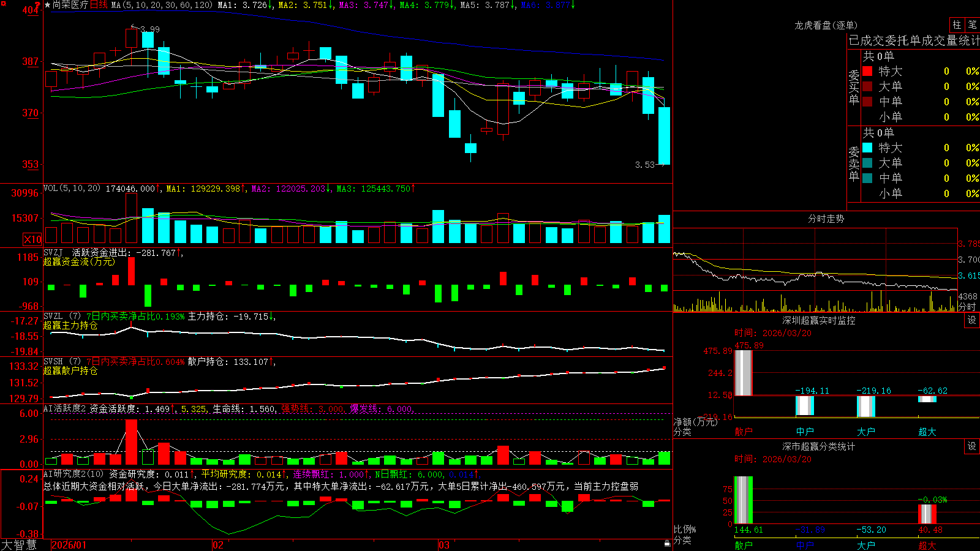
Task: Jump to the 02 month marker on timeline
Action: [217, 545]
